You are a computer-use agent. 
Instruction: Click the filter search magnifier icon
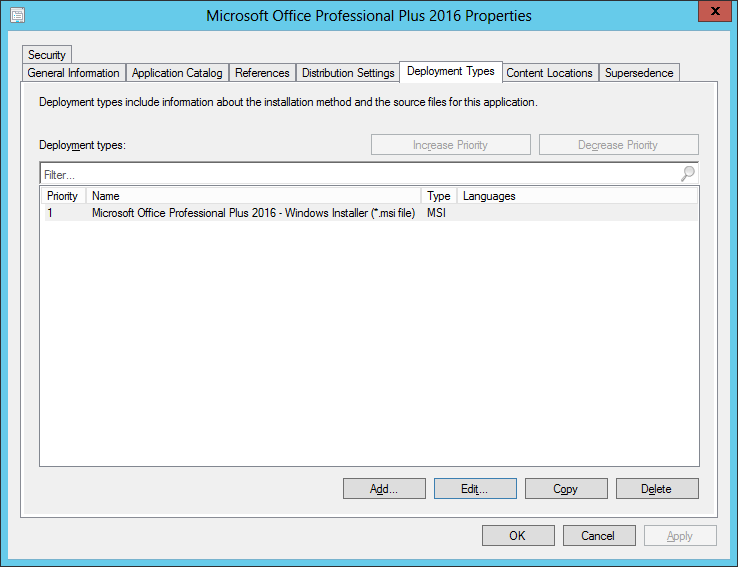(687, 174)
